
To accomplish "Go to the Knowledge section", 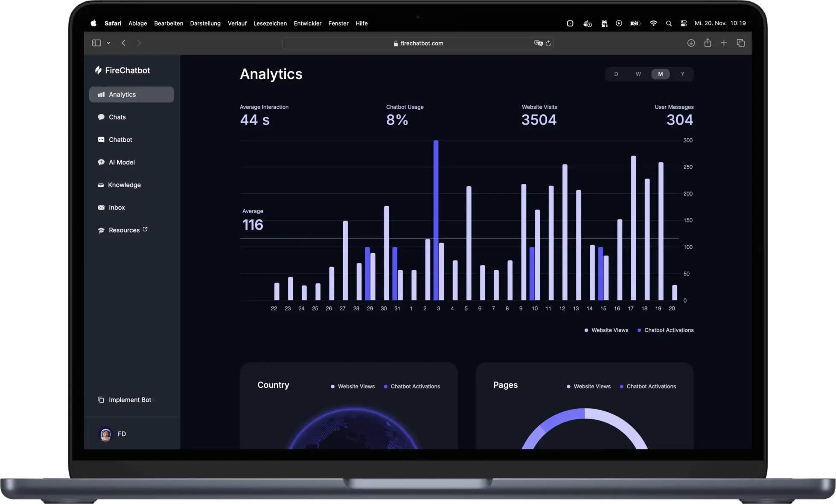I will [x=124, y=185].
